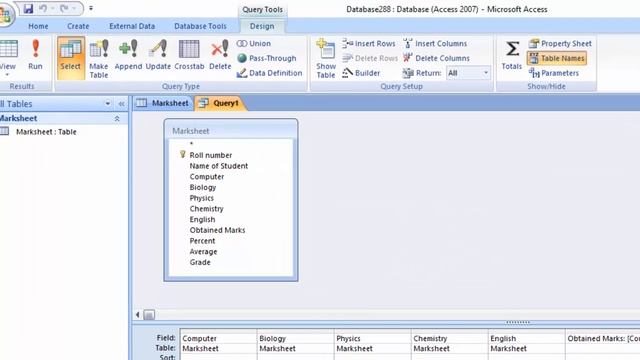The width and height of the screenshot is (640, 360).
Task: Click Insert Columns in Query Setup
Action: (435, 43)
